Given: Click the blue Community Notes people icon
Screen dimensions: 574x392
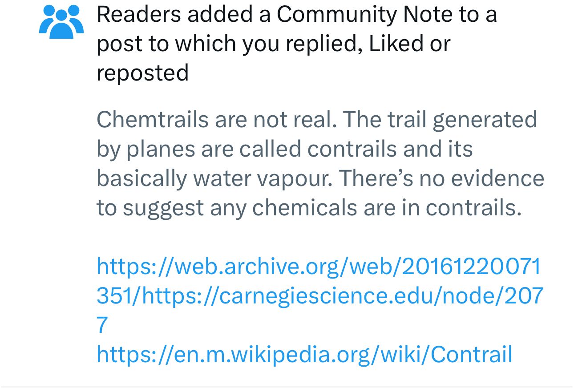Looking at the screenshot, I should (61, 22).
